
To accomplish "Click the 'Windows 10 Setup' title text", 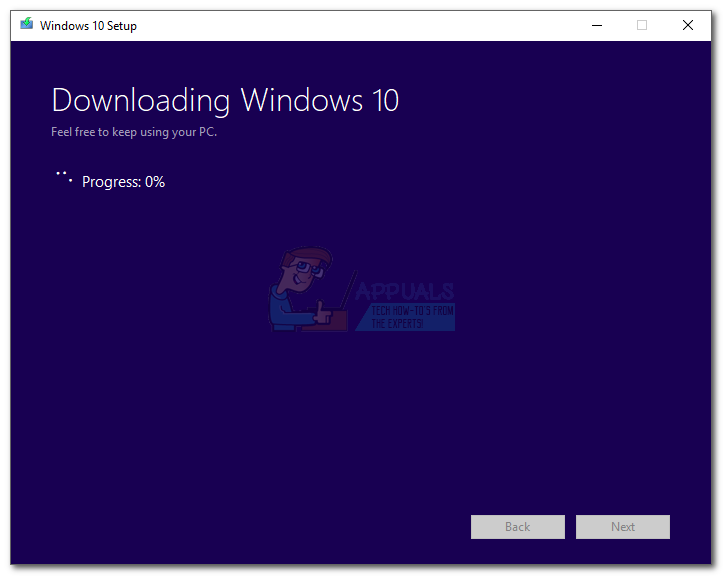I will (88, 26).
